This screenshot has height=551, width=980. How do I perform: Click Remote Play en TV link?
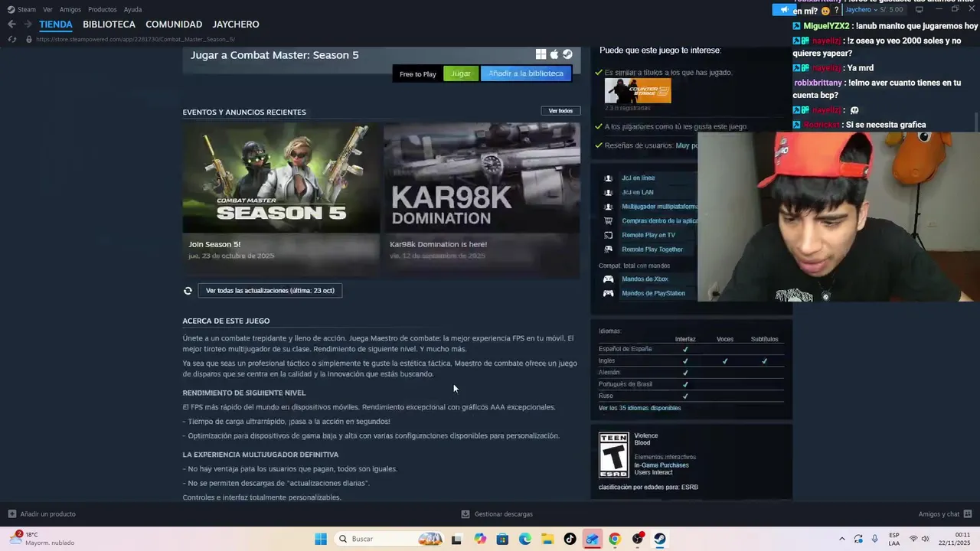[648, 235]
